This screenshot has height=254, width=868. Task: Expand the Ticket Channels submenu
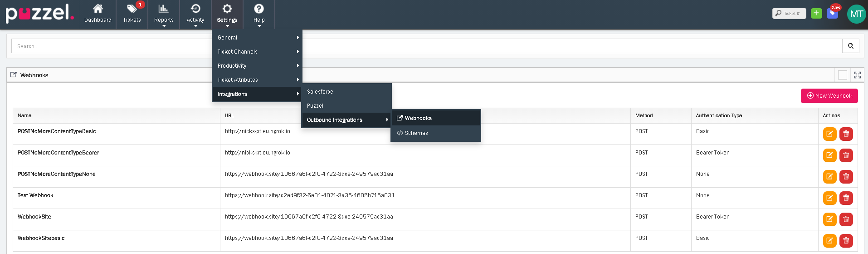[257, 52]
